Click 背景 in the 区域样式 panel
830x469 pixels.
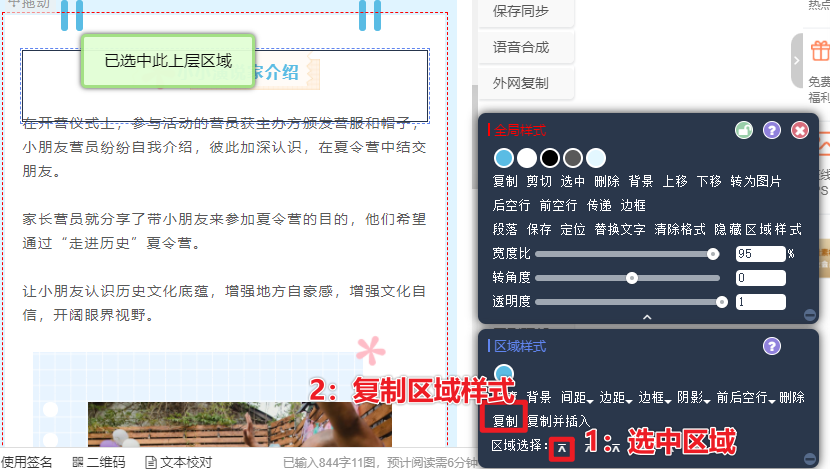[x=539, y=397]
